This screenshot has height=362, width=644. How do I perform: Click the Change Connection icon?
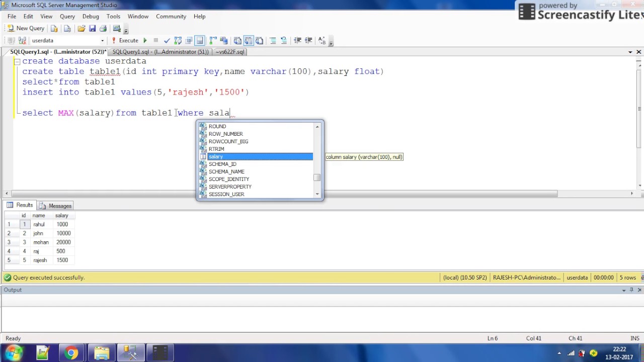coord(22,40)
